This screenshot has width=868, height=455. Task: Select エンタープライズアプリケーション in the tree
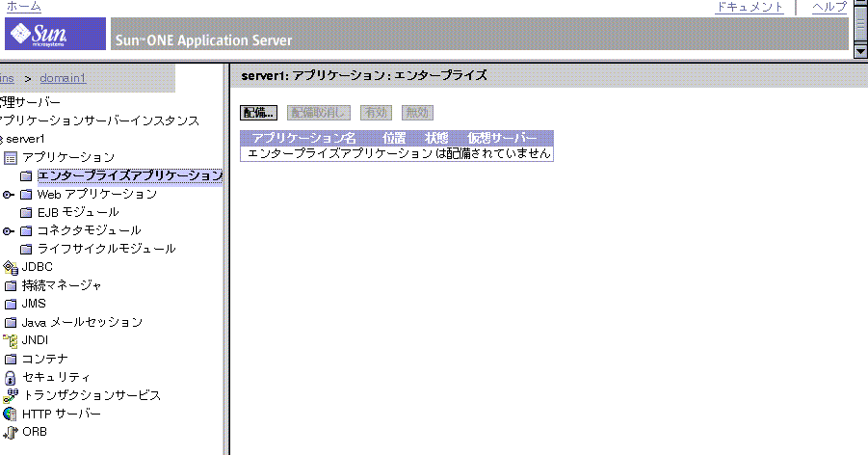[129, 175]
